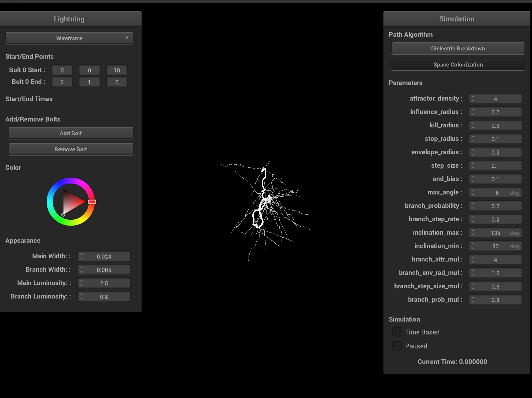
Task: Click inside the color triangle picker
Action: 71,202
